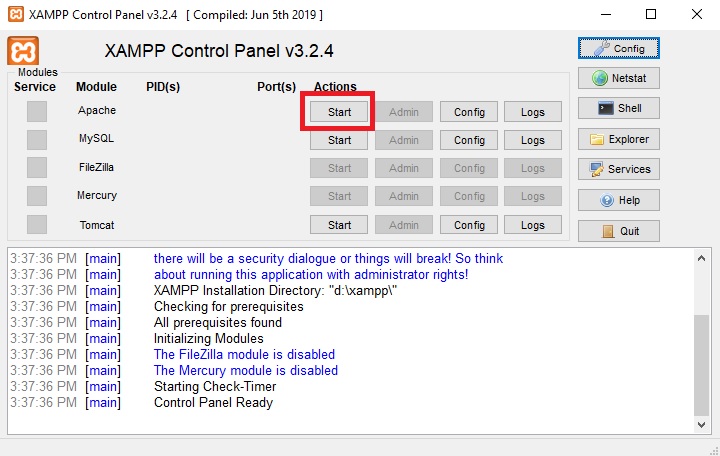Click the disabled Logs button for Mercury
This screenshot has height=456, width=720.
[x=533, y=196]
